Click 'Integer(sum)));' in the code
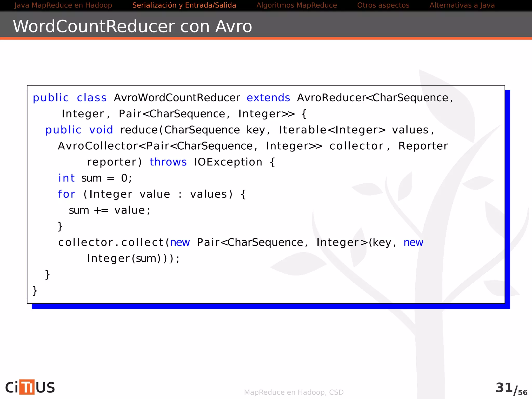Screen dimensions: 532x399 coord(133,258)
